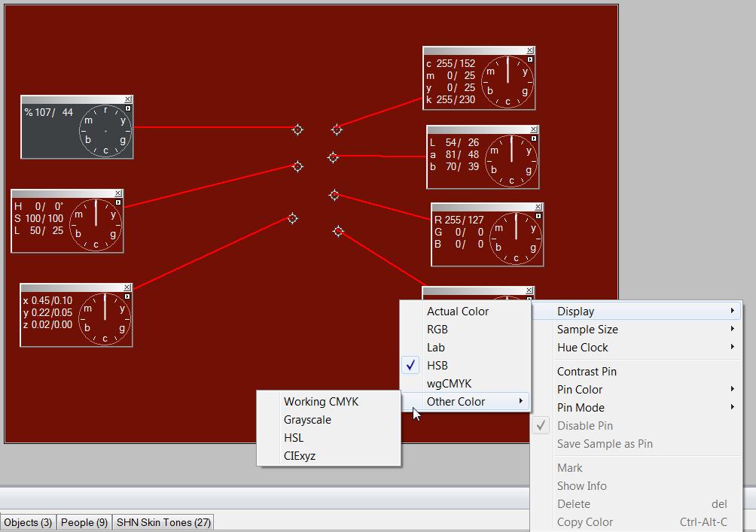Choose HSL from Other Color
The height and width of the screenshot is (532, 756).
[329, 437]
